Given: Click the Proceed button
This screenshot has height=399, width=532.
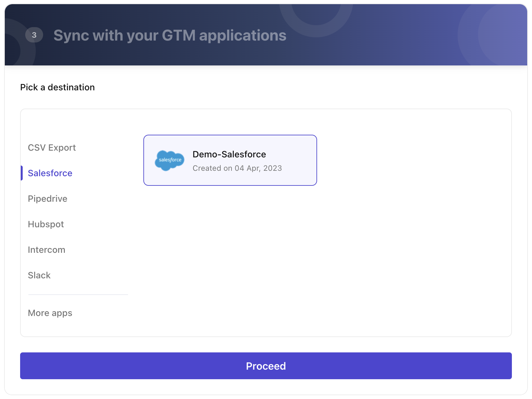Looking at the screenshot, I should pyautogui.click(x=266, y=366).
